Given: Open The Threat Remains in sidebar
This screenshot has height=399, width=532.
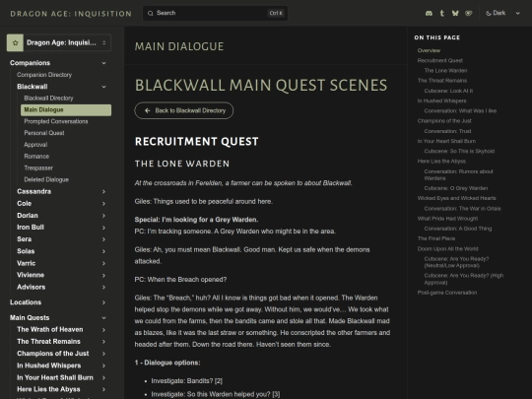Looking at the screenshot, I should point(48,342).
